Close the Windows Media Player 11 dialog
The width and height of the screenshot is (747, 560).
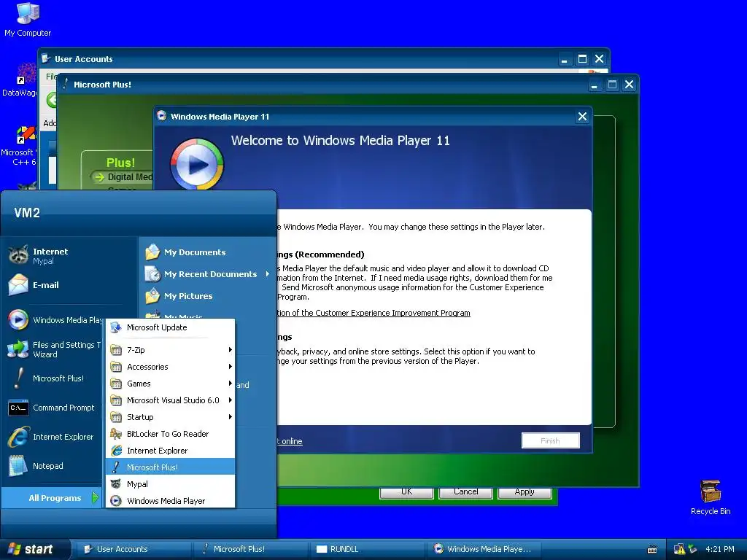tap(582, 117)
